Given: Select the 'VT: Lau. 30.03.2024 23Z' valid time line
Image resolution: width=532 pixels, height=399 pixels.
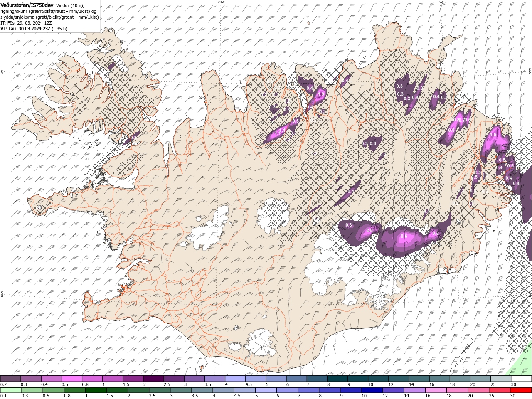Looking at the screenshot, I should click(x=34, y=29).
